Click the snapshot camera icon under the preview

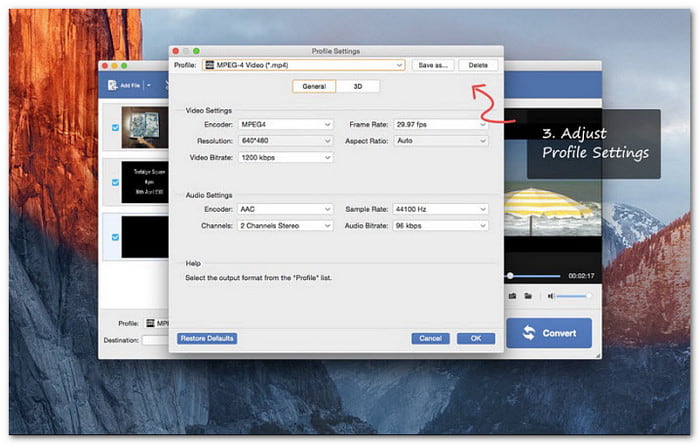(x=512, y=296)
